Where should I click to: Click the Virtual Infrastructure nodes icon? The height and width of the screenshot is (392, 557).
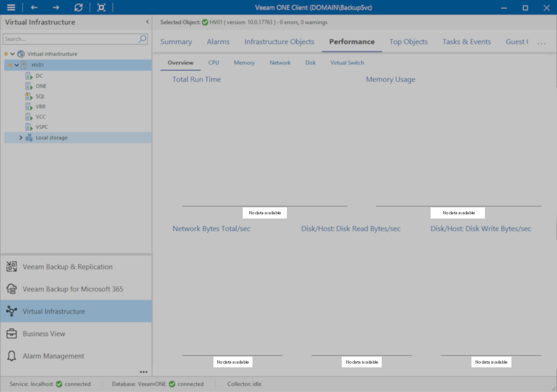click(11, 312)
